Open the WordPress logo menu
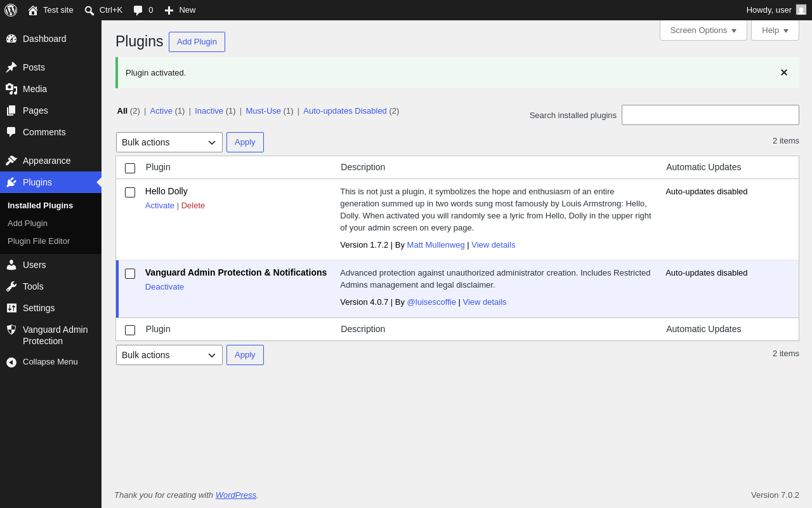The height and width of the screenshot is (508, 812). click(x=11, y=10)
